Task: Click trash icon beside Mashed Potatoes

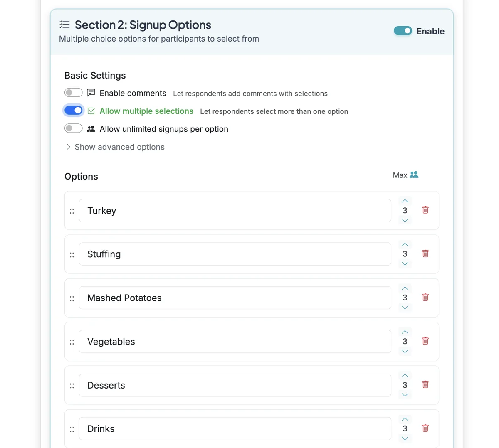Action: [425, 297]
